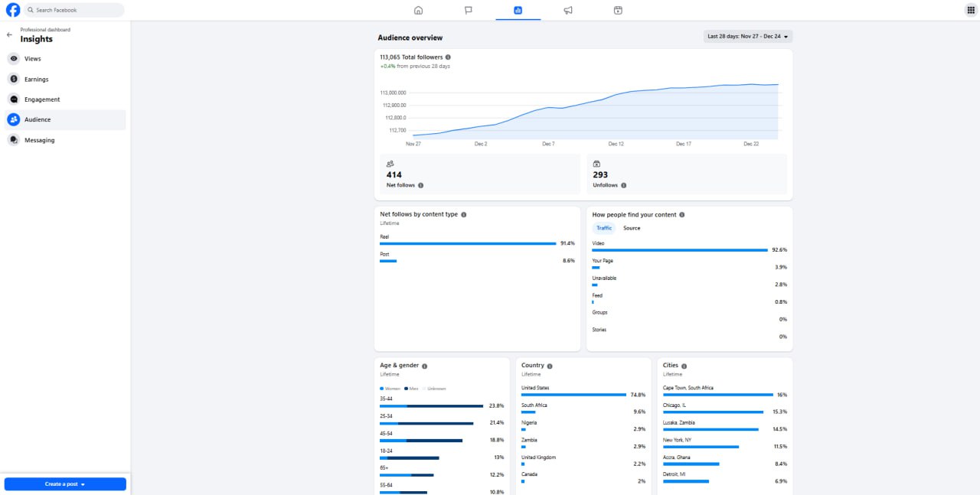Click info icon next to Total followers
Image resolution: width=980 pixels, height=495 pixels.
pyautogui.click(x=448, y=57)
